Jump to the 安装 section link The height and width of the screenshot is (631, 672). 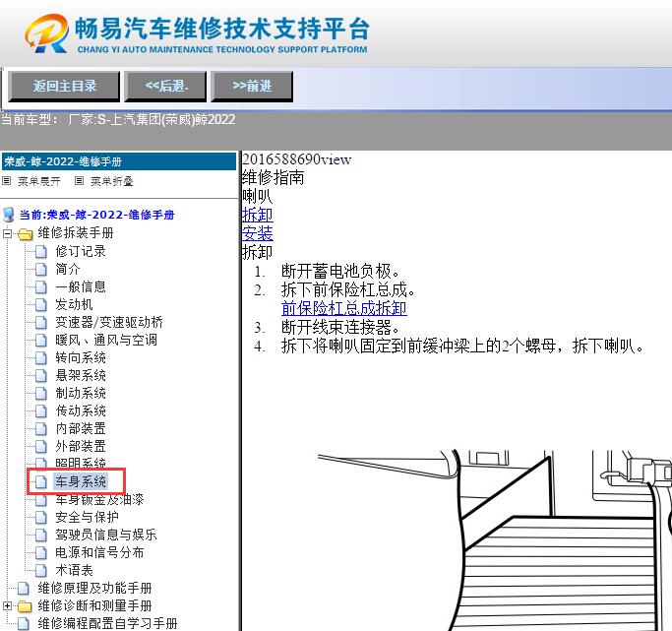(257, 233)
